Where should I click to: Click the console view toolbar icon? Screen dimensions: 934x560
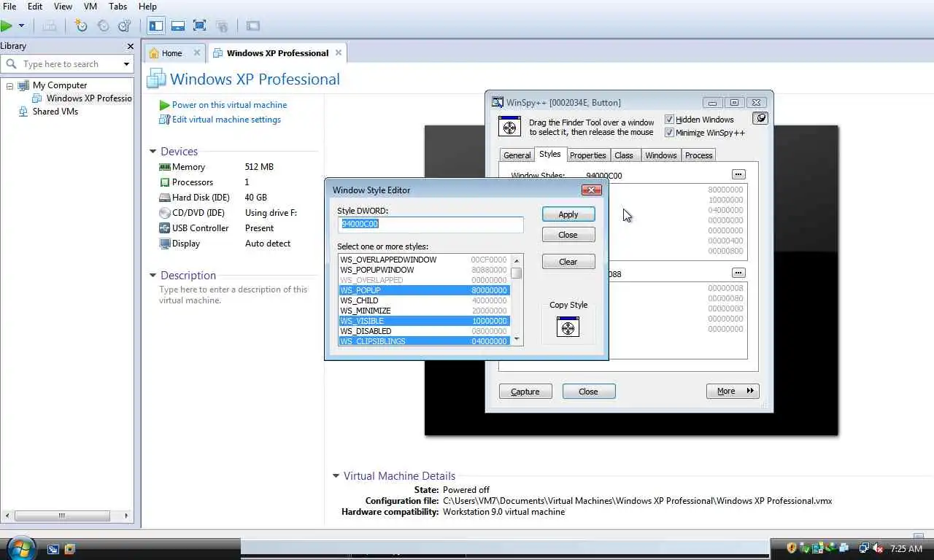pyautogui.click(x=253, y=26)
